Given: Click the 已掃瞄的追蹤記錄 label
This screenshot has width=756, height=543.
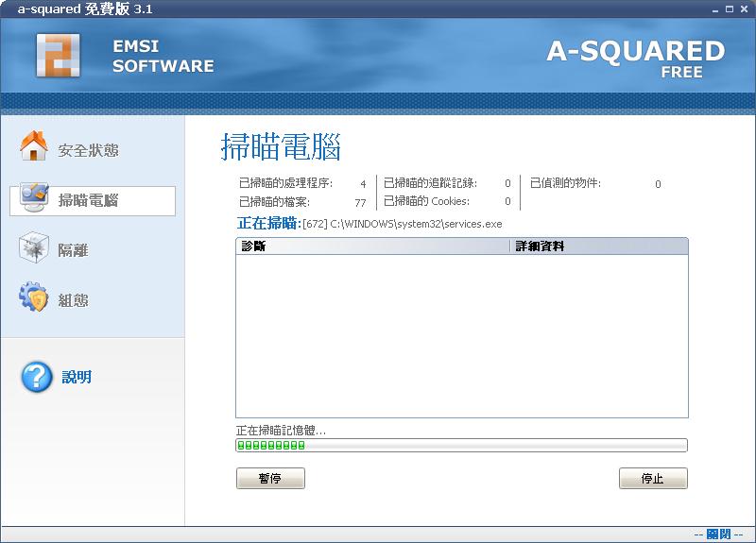Looking at the screenshot, I should tap(430, 183).
